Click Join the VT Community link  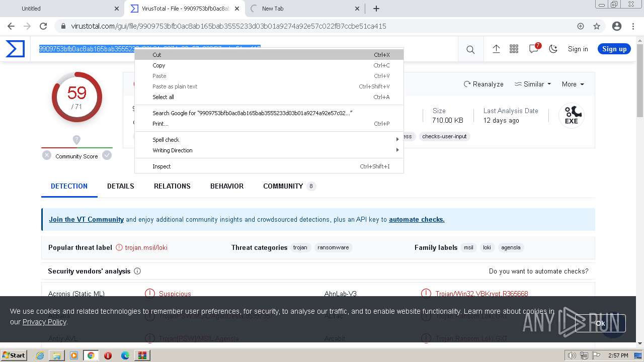click(x=87, y=219)
